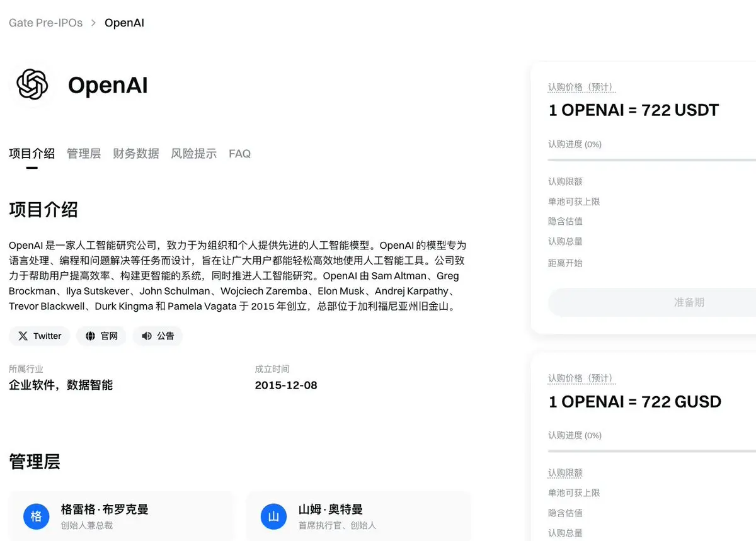Open the 山姆·奥特曼 management card
The image size is (756, 541).
pyautogui.click(x=358, y=516)
